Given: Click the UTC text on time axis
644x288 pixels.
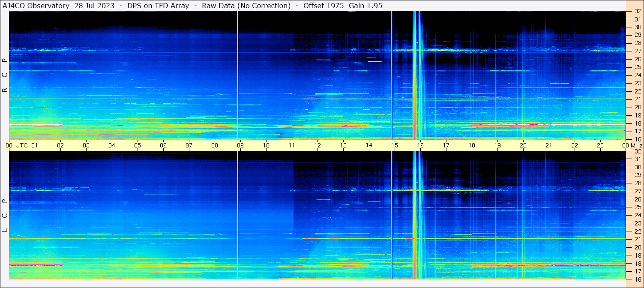Looking at the screenshot, I should click(21, 145).
